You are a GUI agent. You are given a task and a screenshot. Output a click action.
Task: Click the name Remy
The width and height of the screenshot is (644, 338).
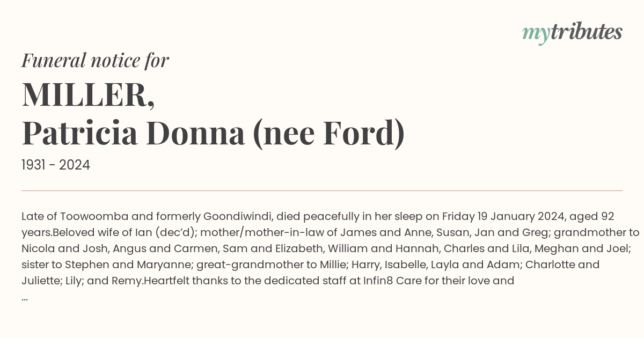(129, 281)
